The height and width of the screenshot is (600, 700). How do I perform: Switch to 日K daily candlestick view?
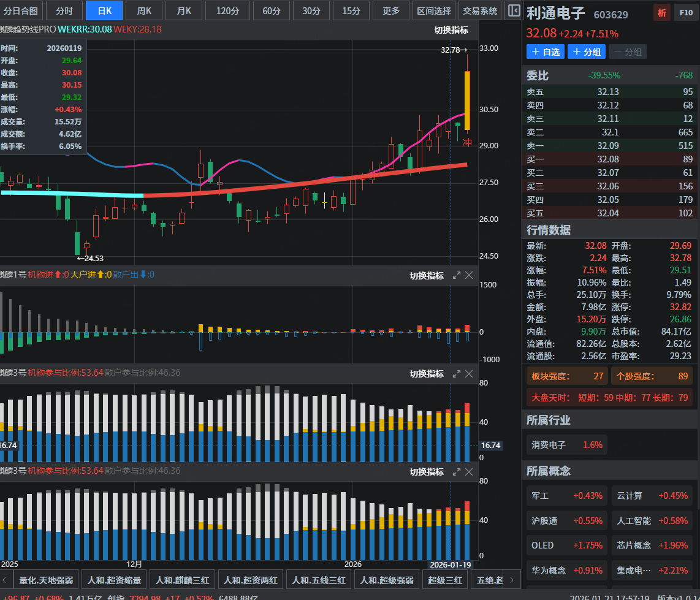(x=104, y=11)
